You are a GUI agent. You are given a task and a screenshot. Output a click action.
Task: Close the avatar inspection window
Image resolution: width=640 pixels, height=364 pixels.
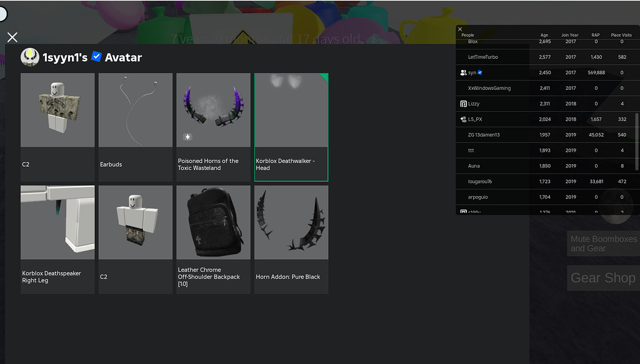coord(12,37)
